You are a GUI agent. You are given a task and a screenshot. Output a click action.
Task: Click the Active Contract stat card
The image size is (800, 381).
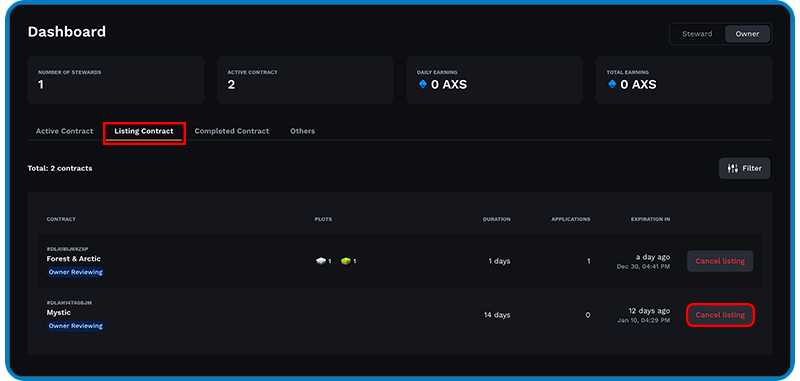pyautogui.click(x=305, y=80)
